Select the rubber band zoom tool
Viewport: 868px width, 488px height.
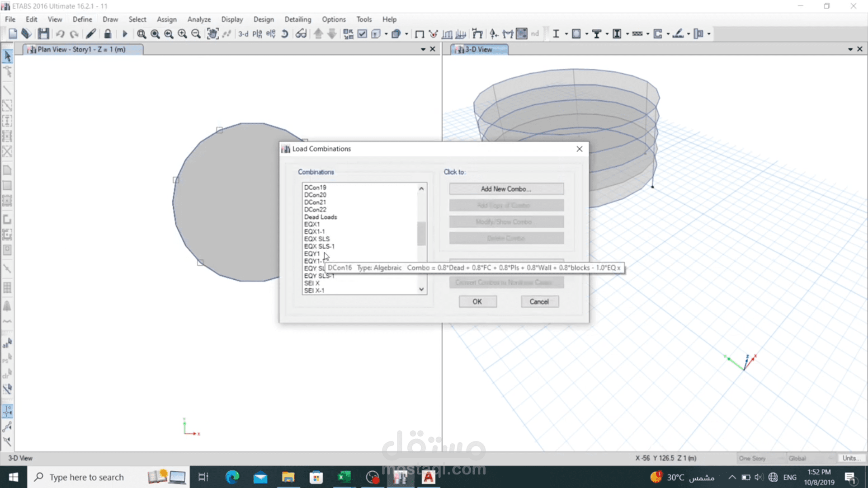(x=142, y=34)
